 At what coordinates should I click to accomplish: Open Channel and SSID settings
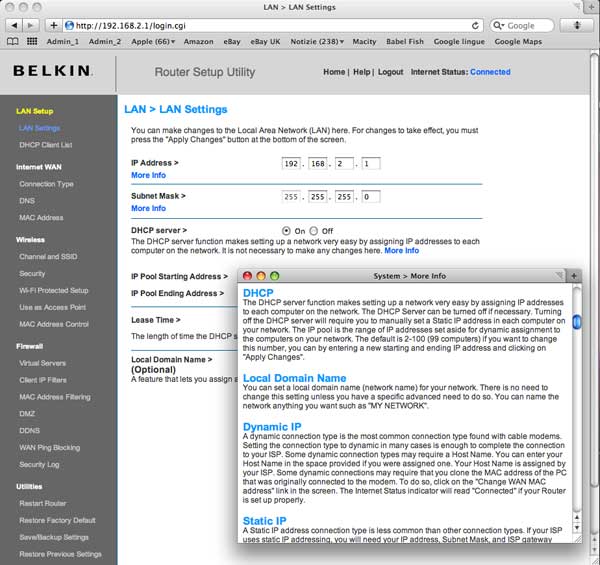pos(48,257)
